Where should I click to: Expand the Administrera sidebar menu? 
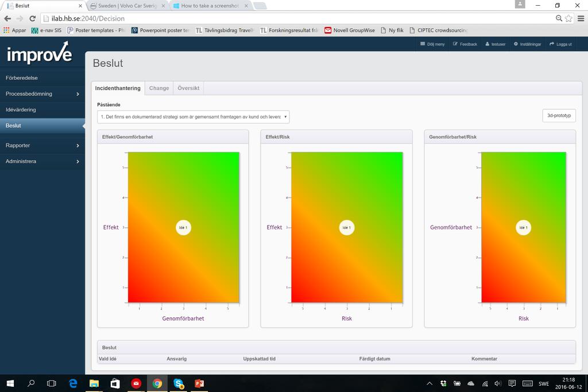pos(42,161)
